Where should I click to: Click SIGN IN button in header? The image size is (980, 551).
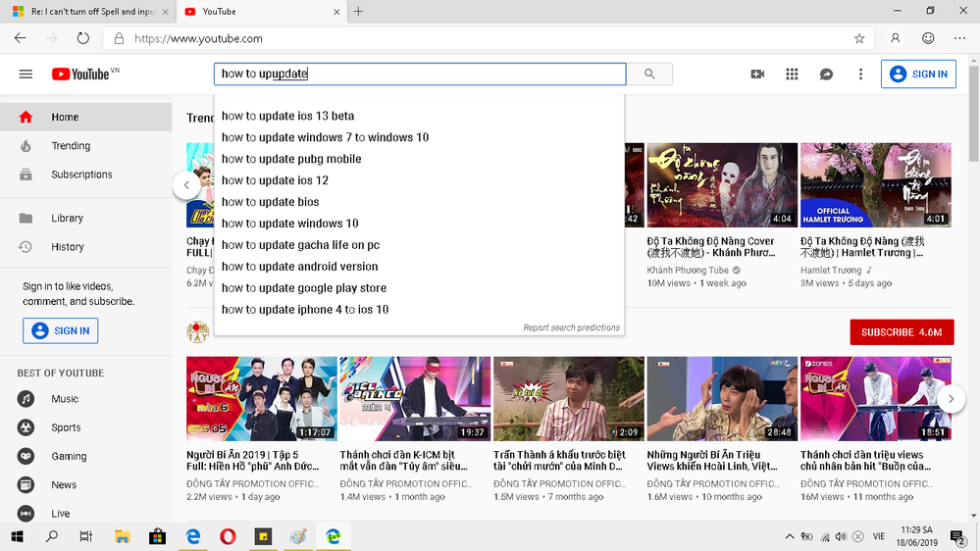point(918,74)
